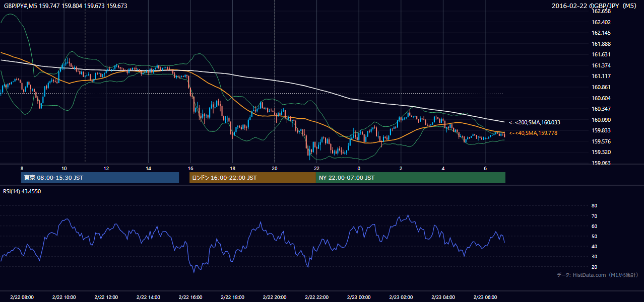Click the bottom time label 2/23 06:00
The image size is (644, 302).
485,297
